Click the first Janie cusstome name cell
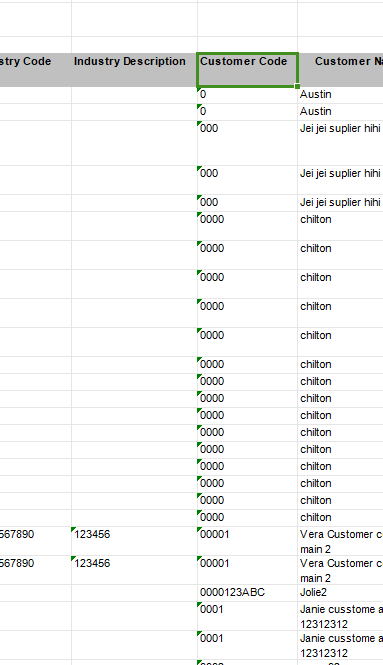The image size is (383, 665). (340, 616)
